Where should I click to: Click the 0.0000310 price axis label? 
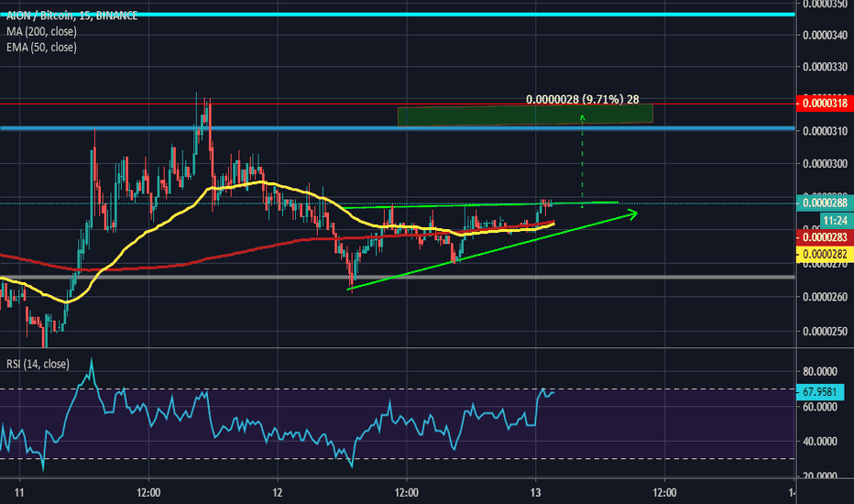(x=825, y=131)
